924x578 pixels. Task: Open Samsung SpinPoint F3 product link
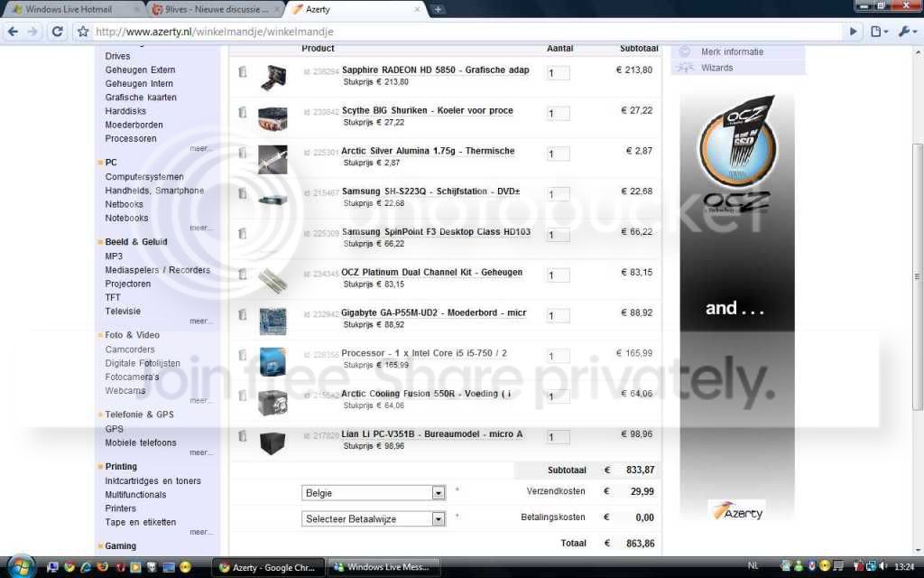pos(436,232)
